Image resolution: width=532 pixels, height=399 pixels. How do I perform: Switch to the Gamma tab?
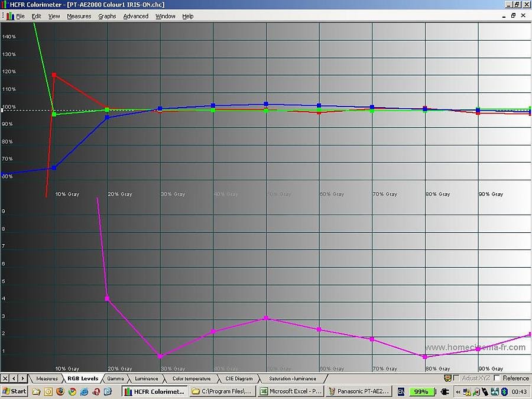[x=115, y=378]
